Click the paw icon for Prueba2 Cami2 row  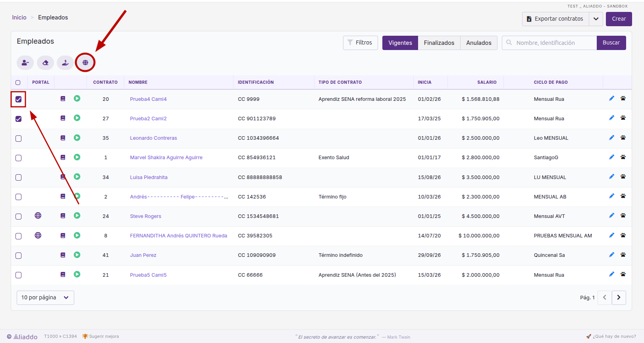[x=623, y=118]
